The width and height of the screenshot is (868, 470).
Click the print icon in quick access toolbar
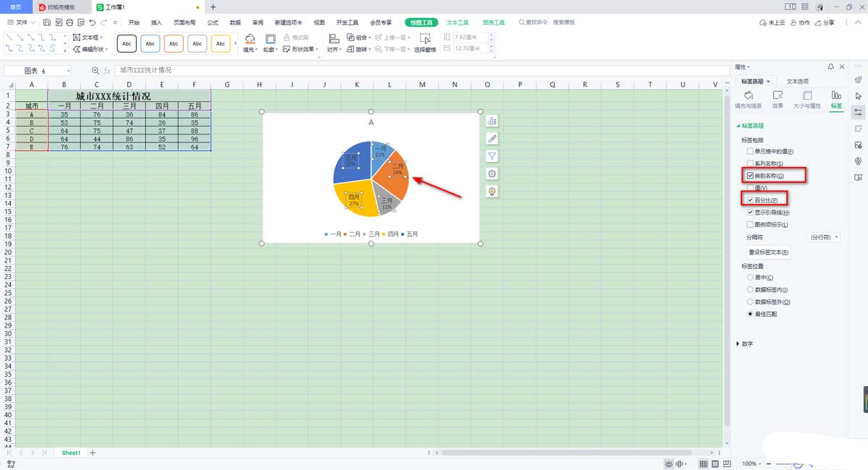69,22
